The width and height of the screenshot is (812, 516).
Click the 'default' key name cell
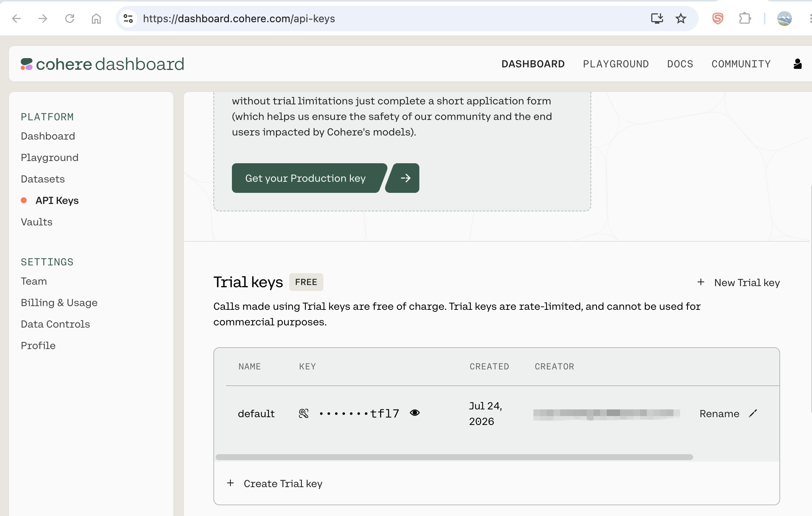256,414
